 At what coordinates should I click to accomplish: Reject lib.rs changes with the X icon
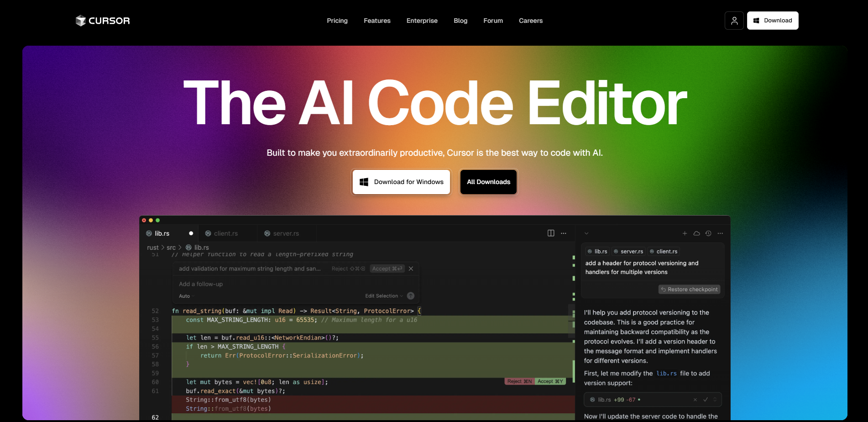(x=695, y=400)
